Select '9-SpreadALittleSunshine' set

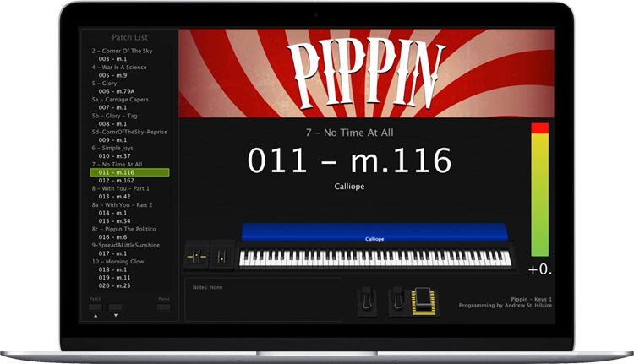coord(126,245)
